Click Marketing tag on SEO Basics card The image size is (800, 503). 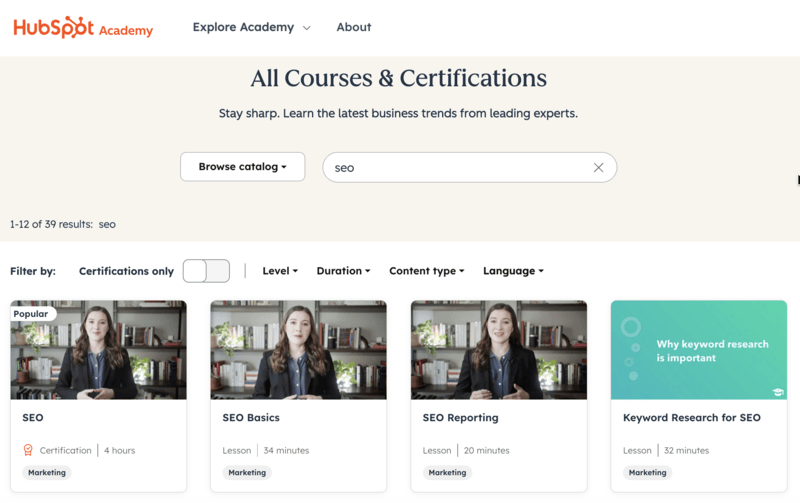point(247,473)
